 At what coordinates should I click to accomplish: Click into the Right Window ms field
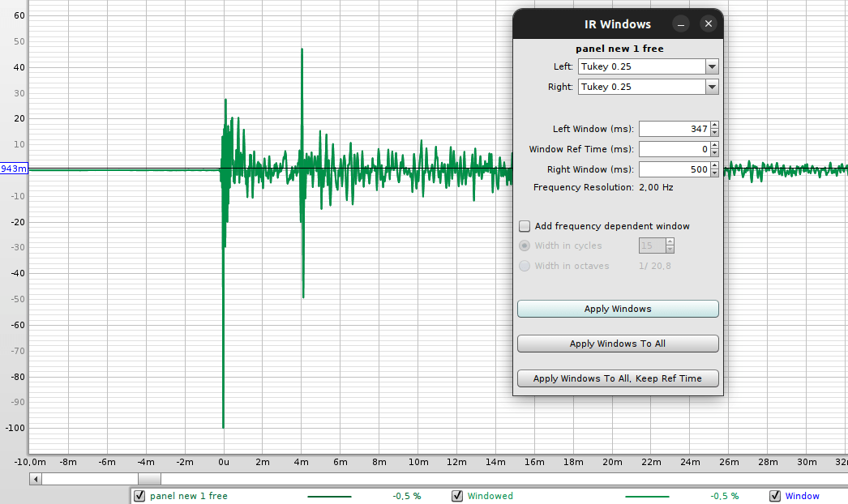tap(675, 169)
